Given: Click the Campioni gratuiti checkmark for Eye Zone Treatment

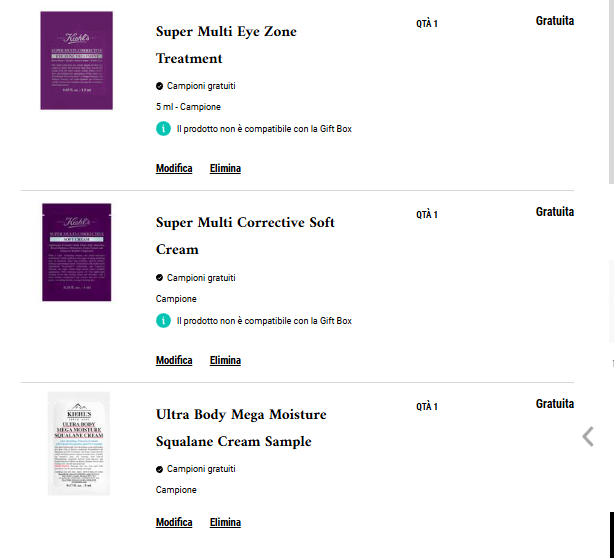Looking at the screenshot, I should [159, 86].
